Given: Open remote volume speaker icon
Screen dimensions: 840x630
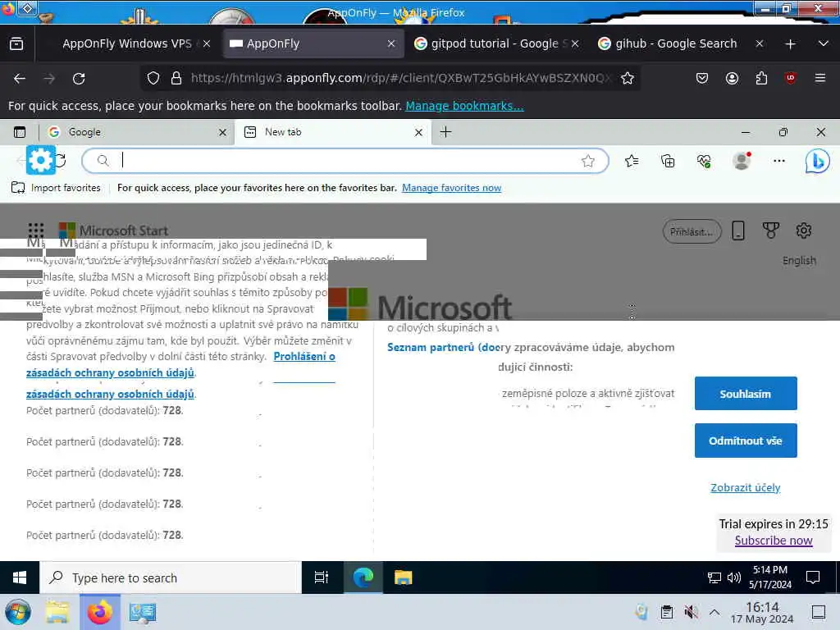Looking at the screenshot, I should [734, 577].
